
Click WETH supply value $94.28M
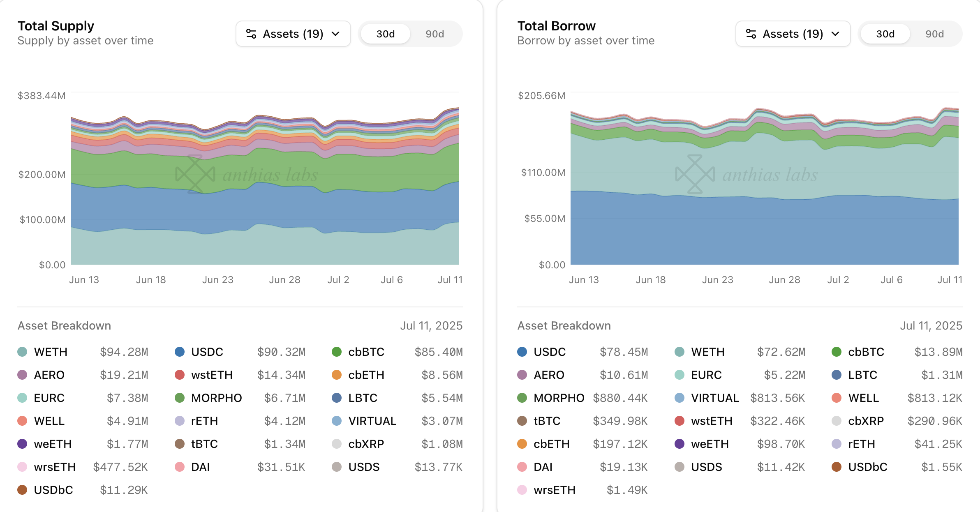[x=124, y=352]
